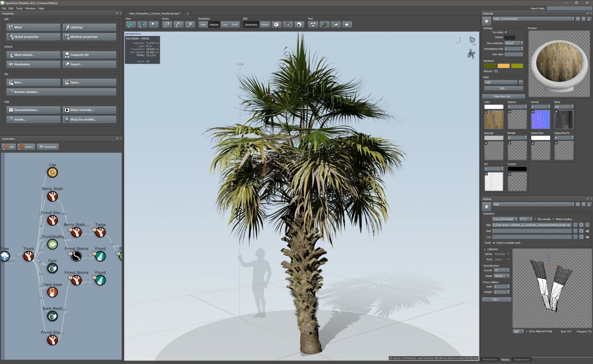
Task: Toggle the Two-sided checkbox
Action: [x=505, y=32]
